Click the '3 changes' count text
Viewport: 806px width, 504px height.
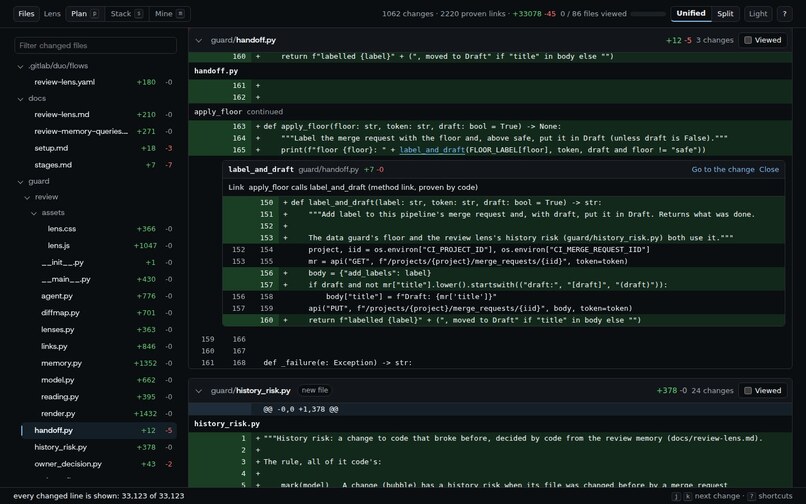[715, 40]
